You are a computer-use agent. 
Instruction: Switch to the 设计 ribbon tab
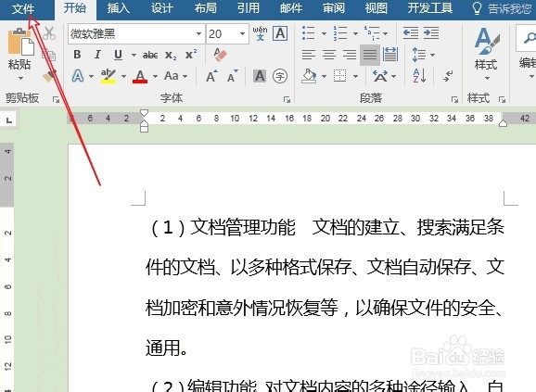161,8
